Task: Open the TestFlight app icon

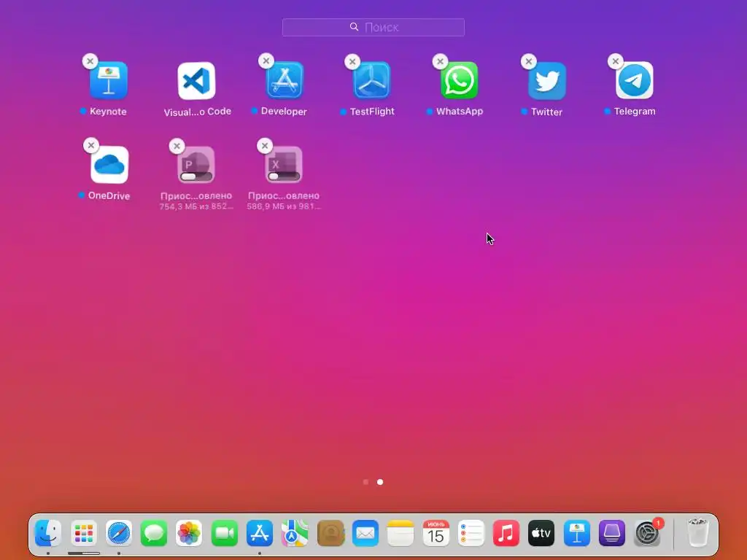Action: coord(371,80)
